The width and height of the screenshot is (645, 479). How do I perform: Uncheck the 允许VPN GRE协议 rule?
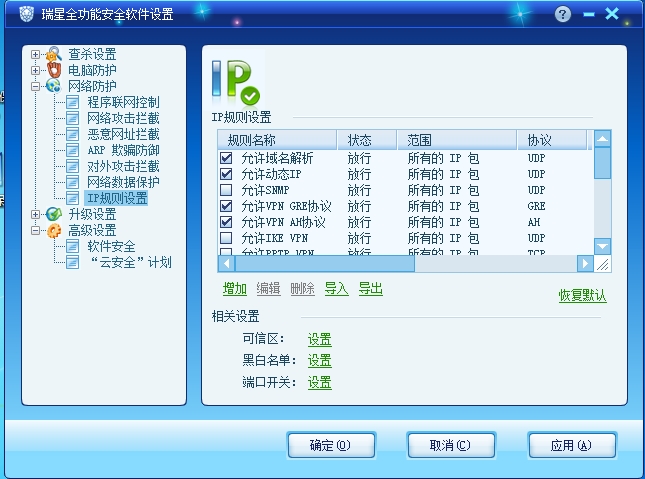coord(226,206)
